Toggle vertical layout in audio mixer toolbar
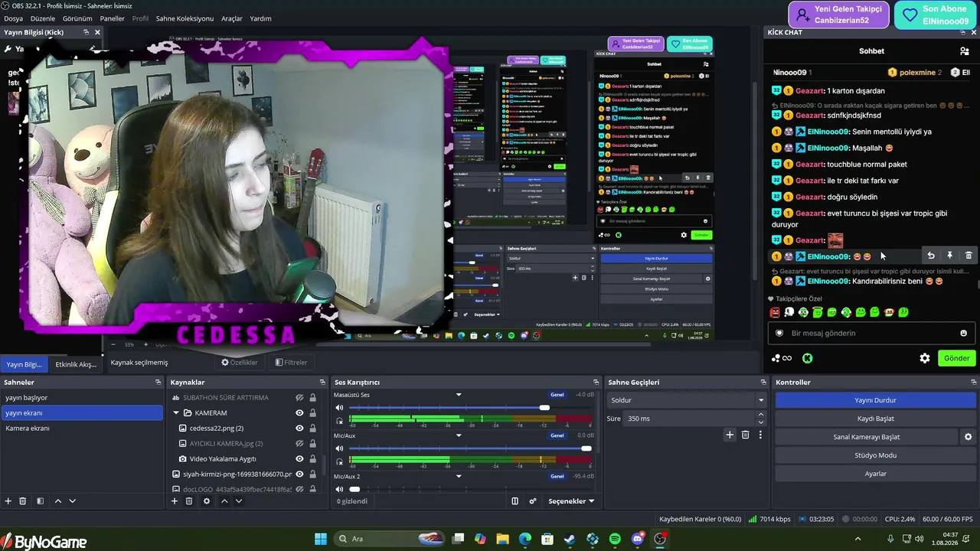The width and height of the screenshot is (980, 551). (x=515, y=501)
